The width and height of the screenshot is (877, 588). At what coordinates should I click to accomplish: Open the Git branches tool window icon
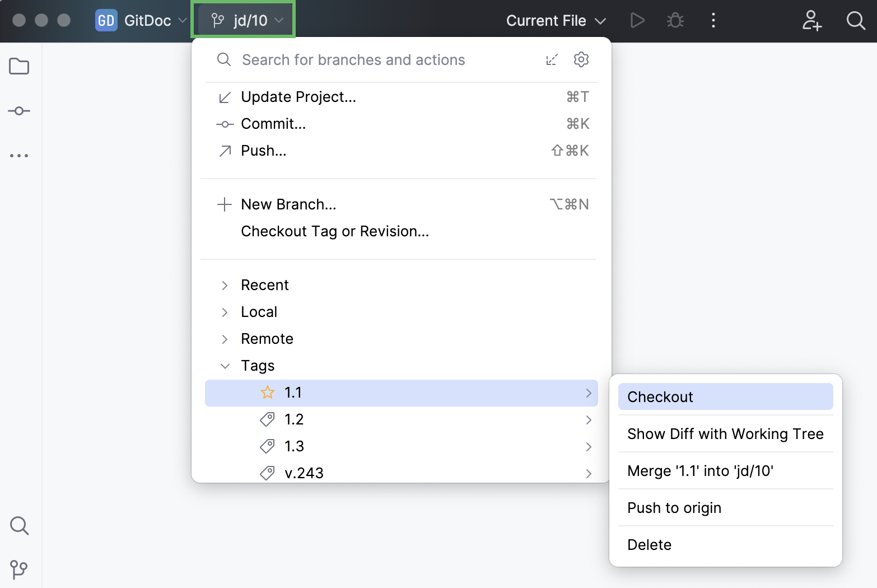[x=20, y=570]
